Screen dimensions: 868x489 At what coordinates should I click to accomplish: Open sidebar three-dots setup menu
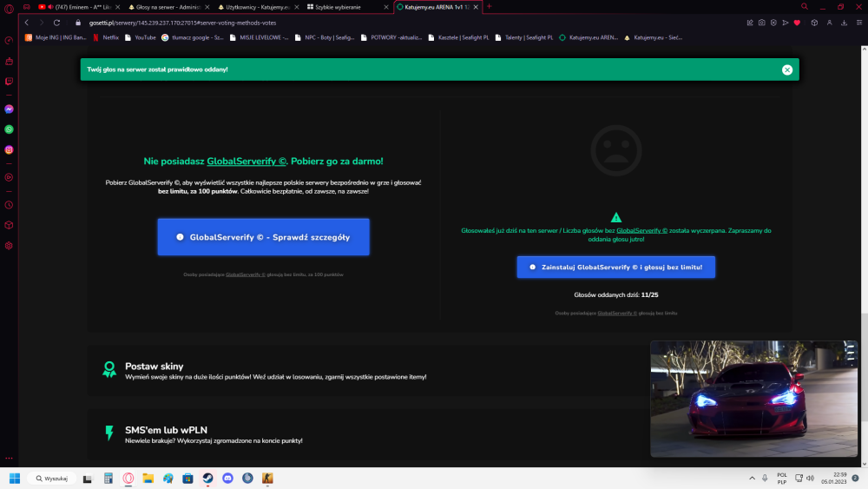(9, 458)
